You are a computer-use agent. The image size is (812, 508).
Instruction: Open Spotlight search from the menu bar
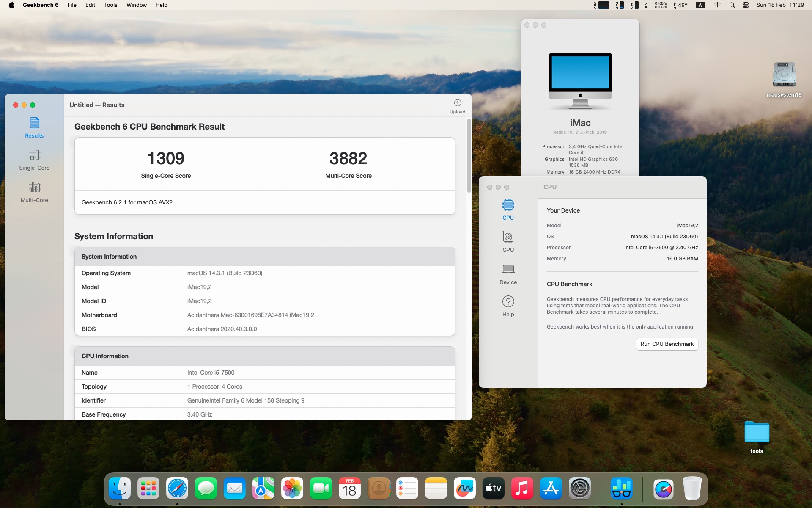tap(732, 5)
